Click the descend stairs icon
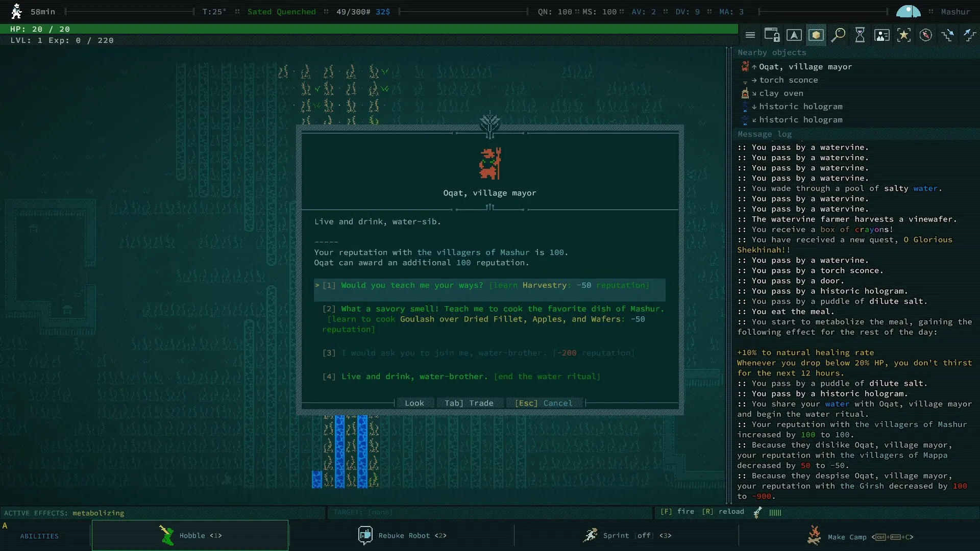Screen dimensions: 980x551 pyautogui.click(x=948, y=35)
